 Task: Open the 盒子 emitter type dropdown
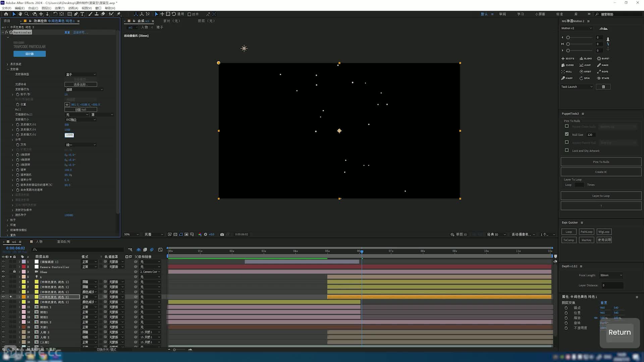(x=80, y=74)
